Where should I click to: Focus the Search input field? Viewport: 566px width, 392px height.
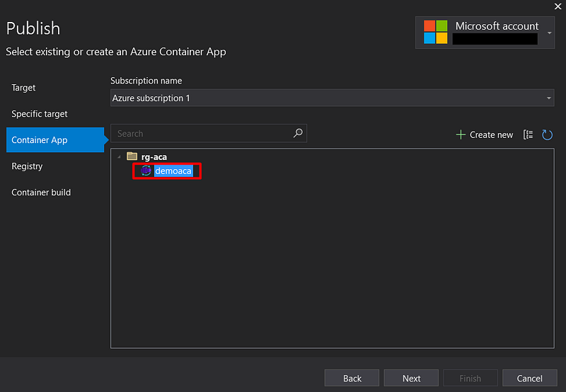pos(209,133)
